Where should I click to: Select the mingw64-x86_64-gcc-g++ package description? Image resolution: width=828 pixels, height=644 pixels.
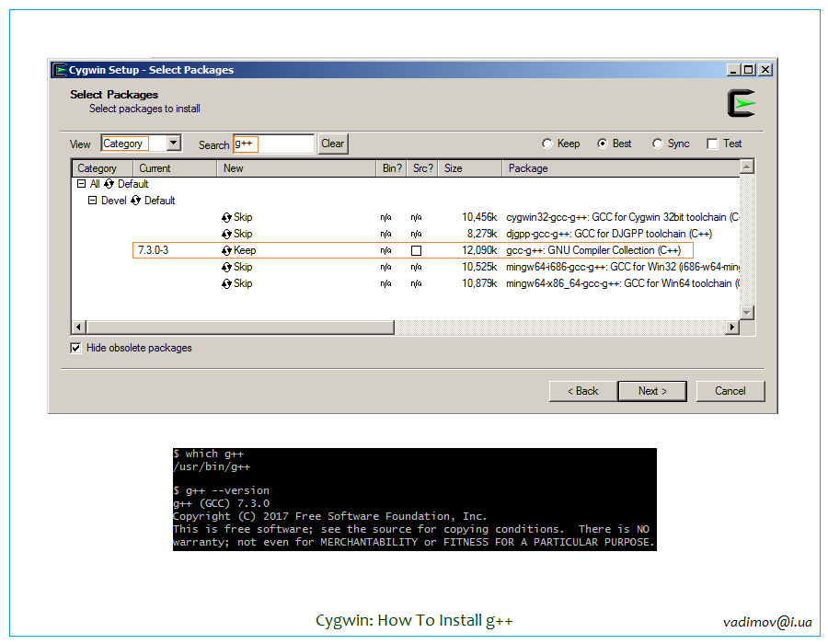pyautogui.click(x=623, y=284)
